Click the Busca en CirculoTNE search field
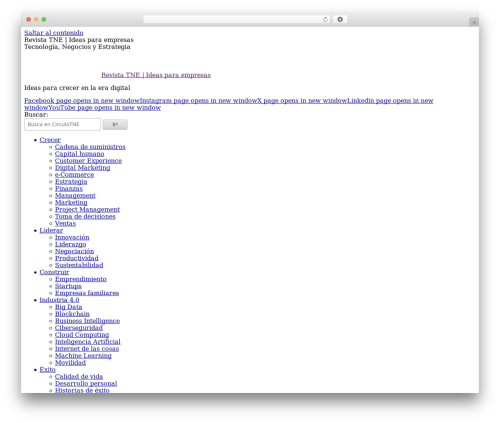 [x=62, y=124]
